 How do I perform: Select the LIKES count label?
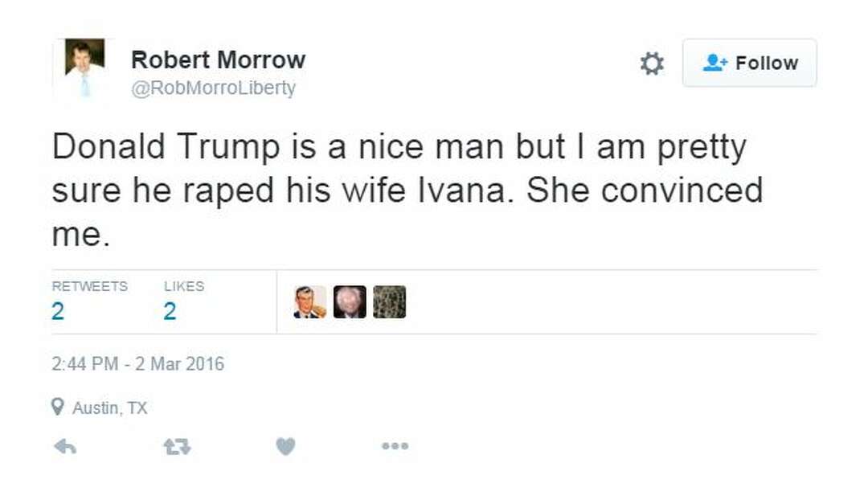coord(183,285)
